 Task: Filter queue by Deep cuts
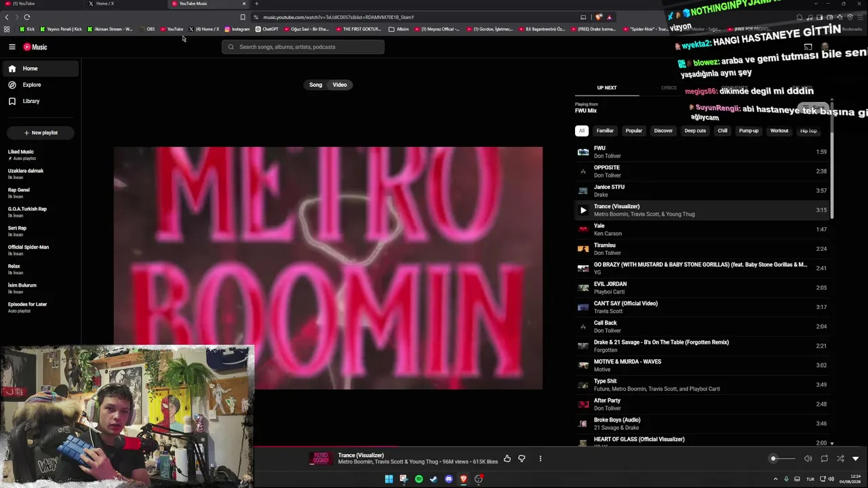click(x=695, y=131)
